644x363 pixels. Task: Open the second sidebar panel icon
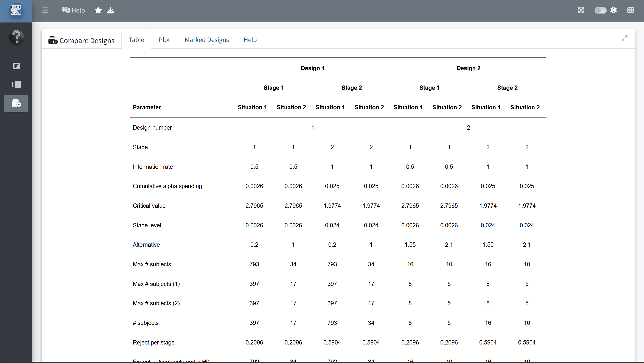pos(17,84)
